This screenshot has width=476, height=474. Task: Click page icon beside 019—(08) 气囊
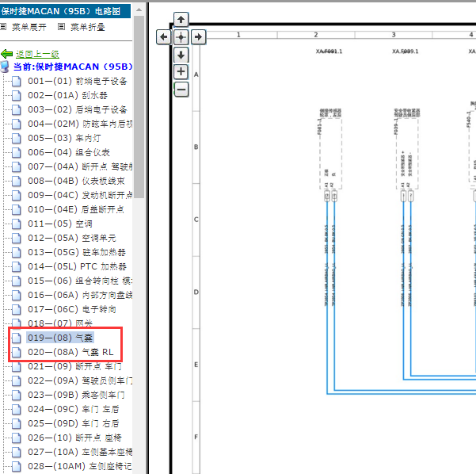[x=17, y=338]
